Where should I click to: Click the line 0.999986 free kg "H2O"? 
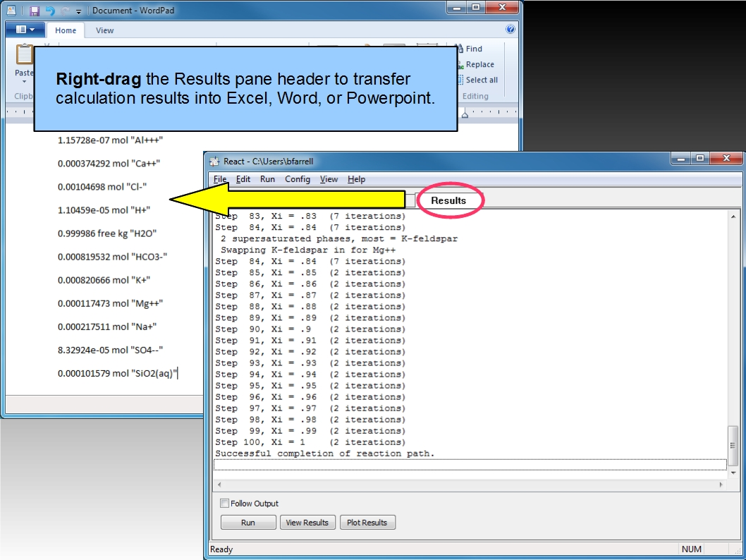107,233
